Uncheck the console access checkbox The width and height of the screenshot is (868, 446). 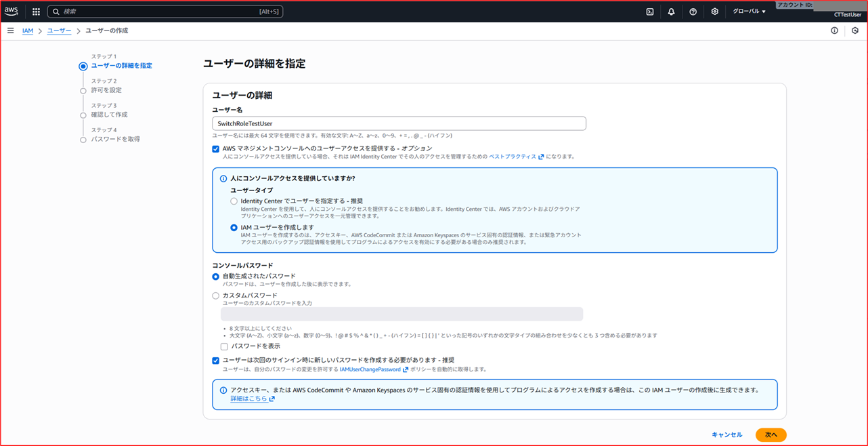(x=215, y=149)
